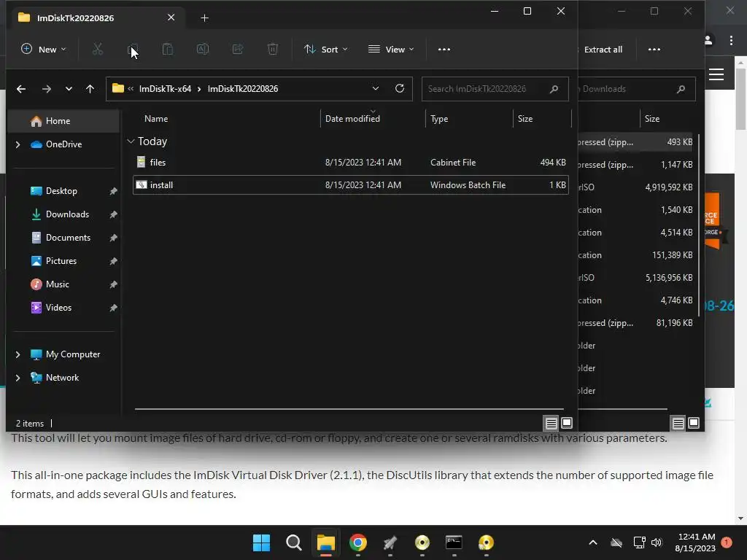Open recent locations dropdown arrow
This screenshot has width=747, height=560.
[69, 89]
